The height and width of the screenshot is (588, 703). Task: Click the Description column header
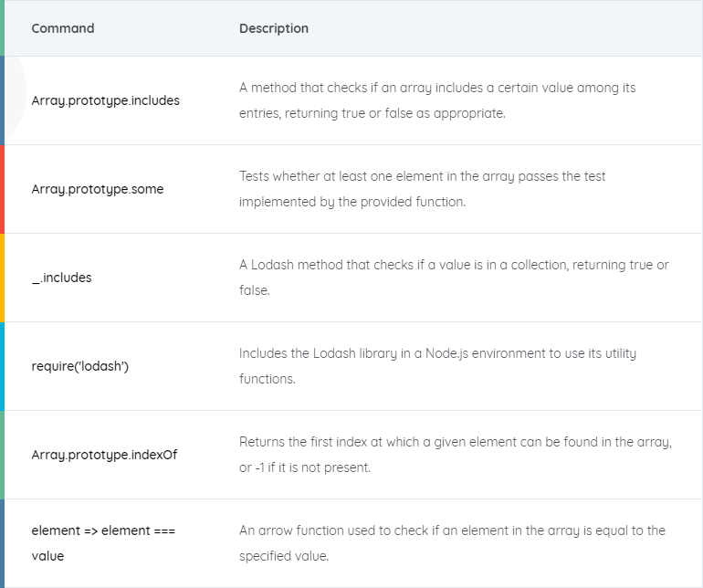[274, 28]
